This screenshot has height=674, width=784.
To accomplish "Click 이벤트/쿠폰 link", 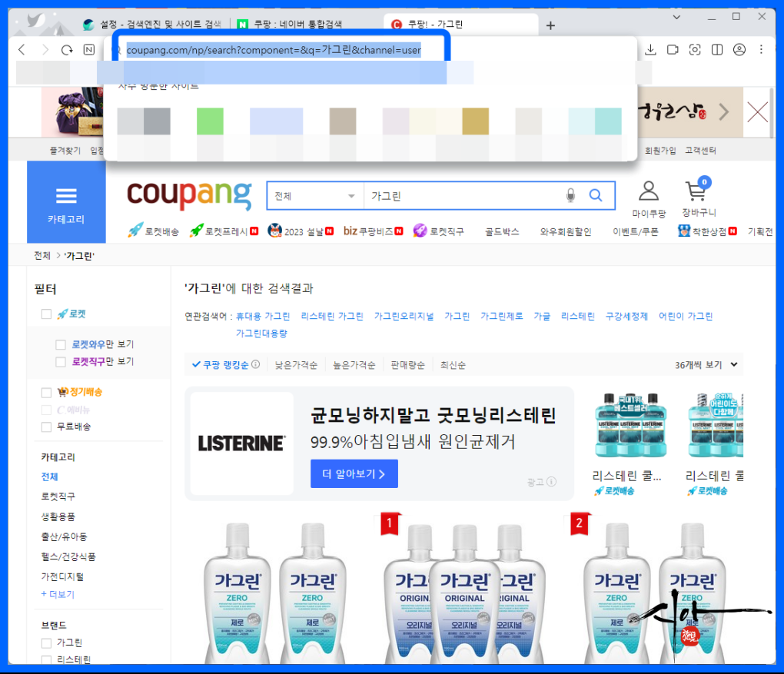I will tap(636, 231).
